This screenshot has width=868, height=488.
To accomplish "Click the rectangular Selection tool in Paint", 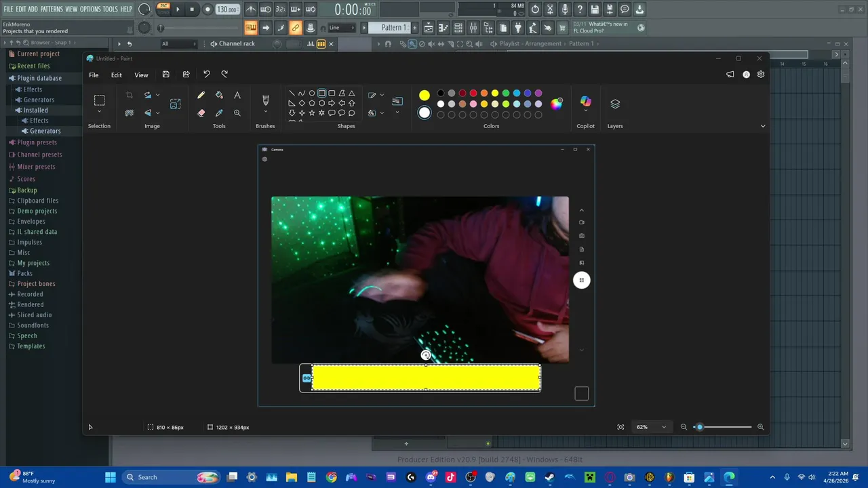I will [x=99, y=100].
